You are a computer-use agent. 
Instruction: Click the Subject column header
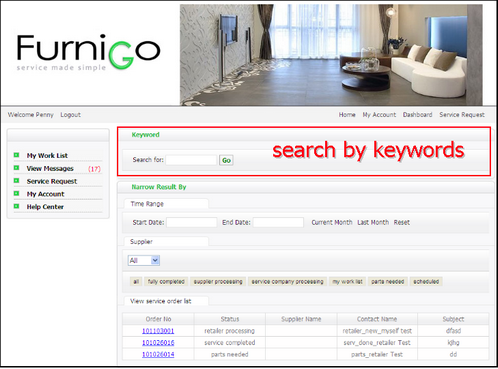pos(453,319)
